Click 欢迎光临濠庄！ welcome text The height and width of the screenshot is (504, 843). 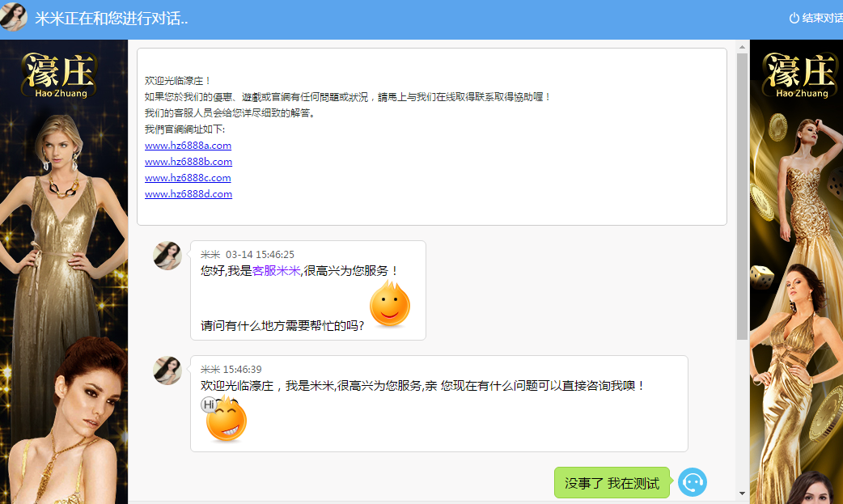(178, 81)
